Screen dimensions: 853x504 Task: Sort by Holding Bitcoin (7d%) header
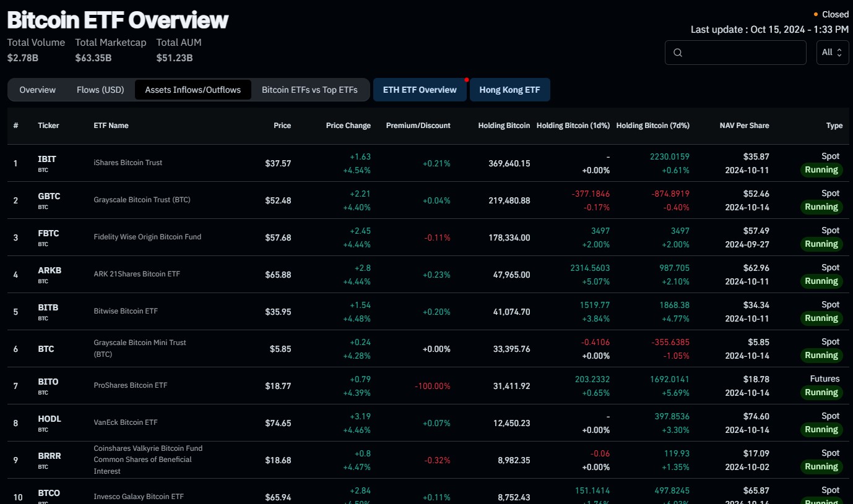(653, 126)
